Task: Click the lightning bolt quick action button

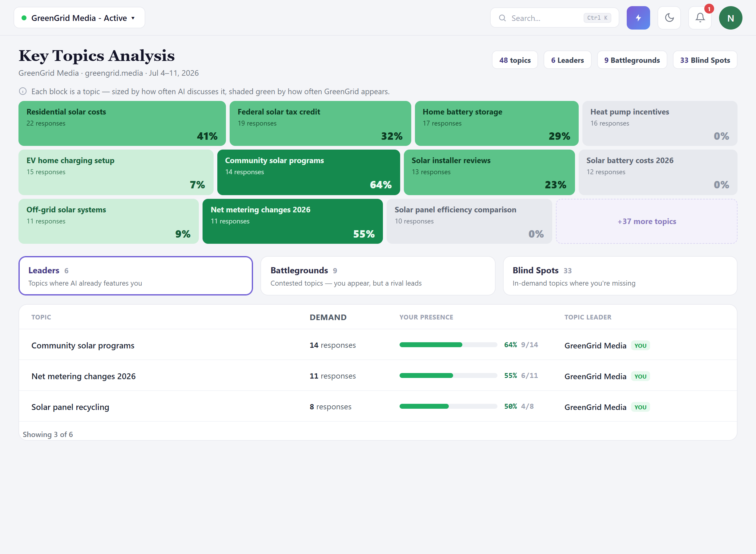Action: (x=638, y=18)
